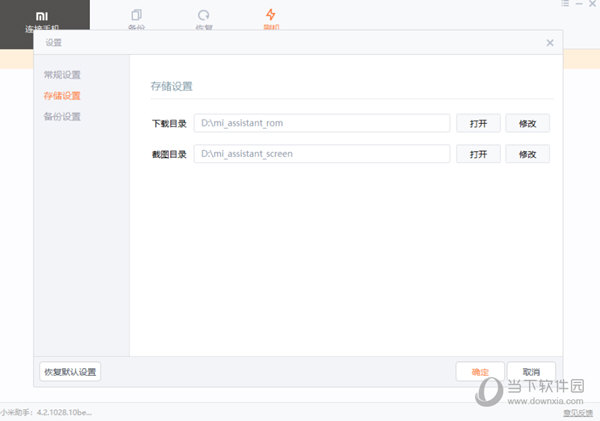Open the restore tab icon

click(204, 15)
